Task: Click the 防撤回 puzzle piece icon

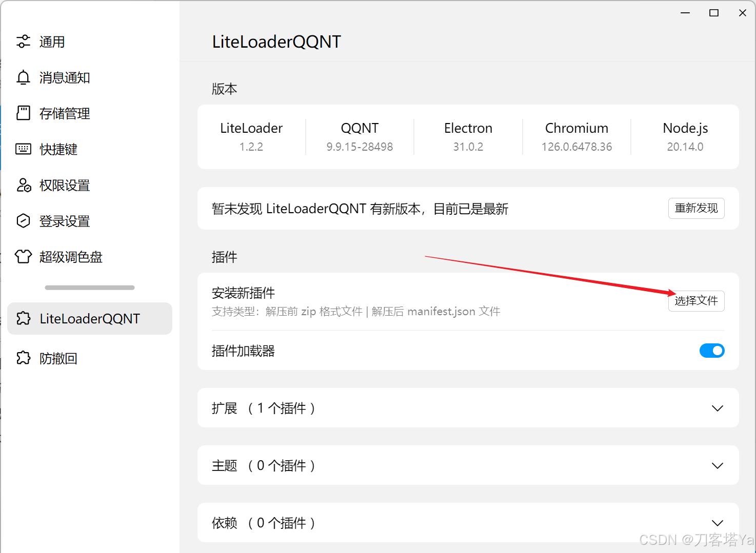Action: click(24, 358)
